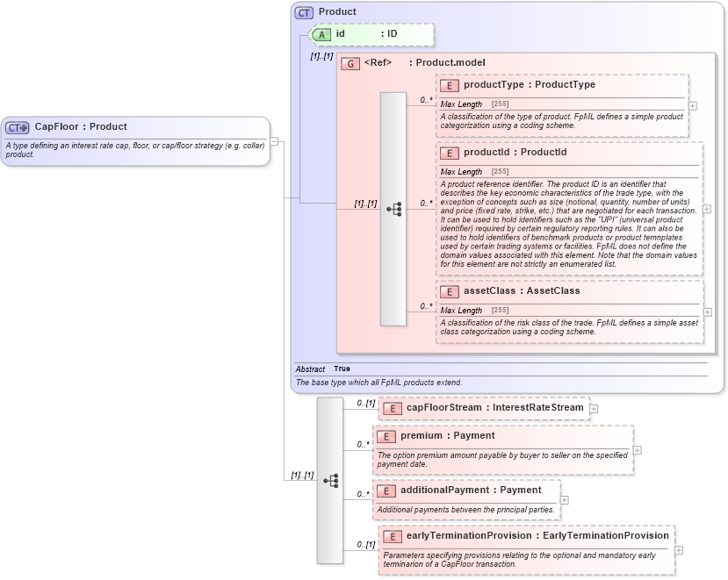The height and width of the screenshot is (580, 728).
Task: Expand the earlyTerminationProvision element
Action: point(679,550)
